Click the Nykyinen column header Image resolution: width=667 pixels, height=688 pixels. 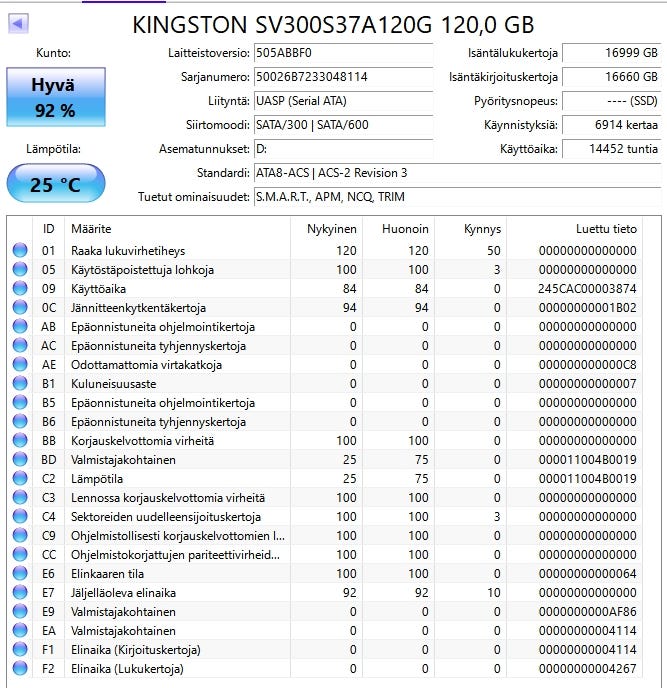click(326, 229)
